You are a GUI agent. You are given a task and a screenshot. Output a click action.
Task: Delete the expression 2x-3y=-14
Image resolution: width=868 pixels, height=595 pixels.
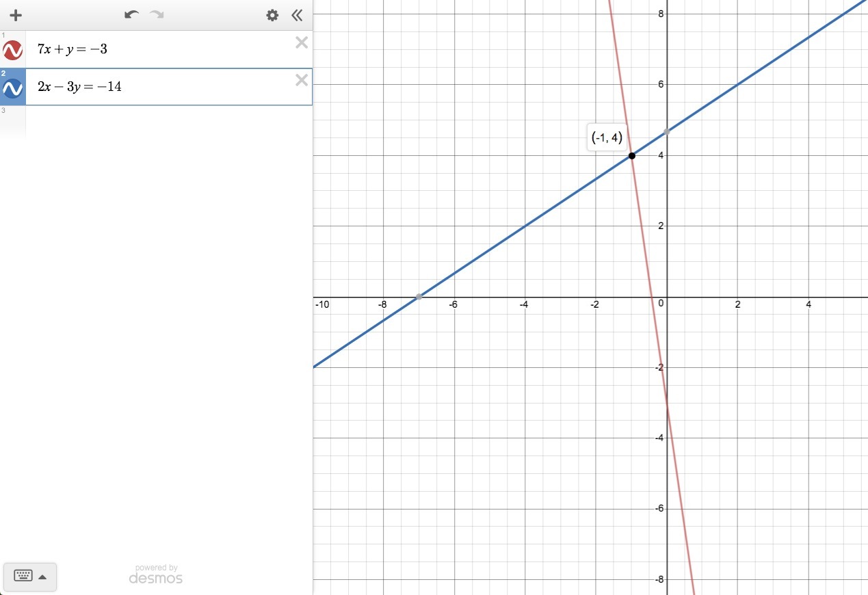click(302, 81)
